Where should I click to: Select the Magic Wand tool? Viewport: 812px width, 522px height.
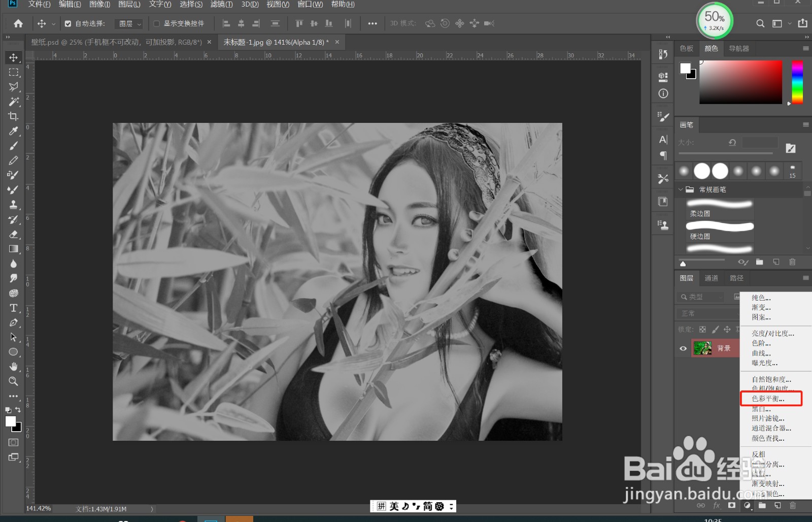pyautogui.click(x=14, y=102)
